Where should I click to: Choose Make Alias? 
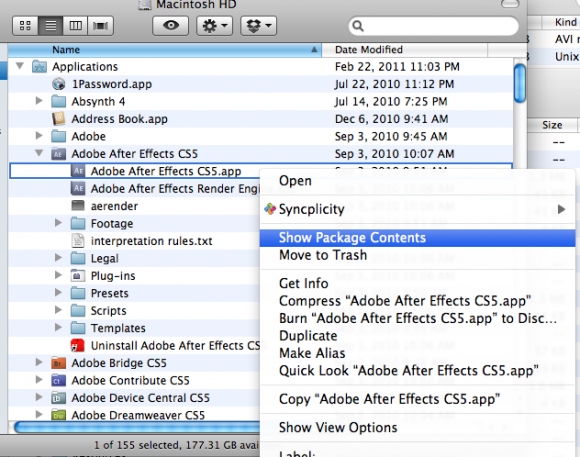tap(418, 353)
